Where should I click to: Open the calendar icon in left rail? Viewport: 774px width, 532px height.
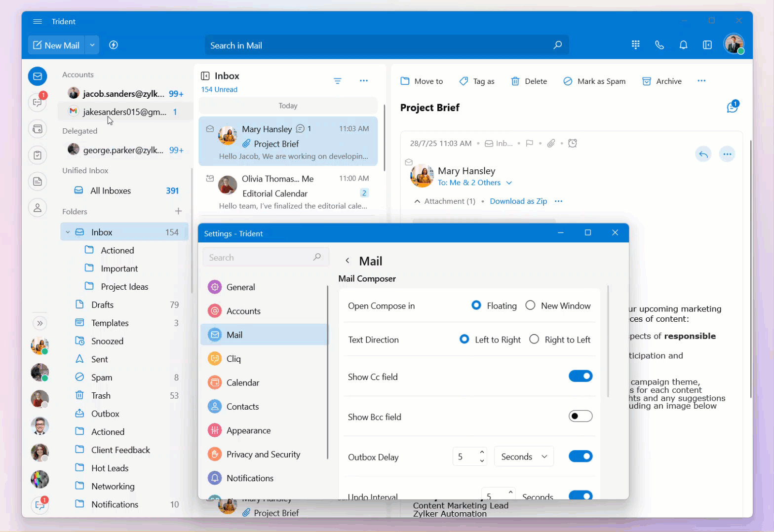tap(38, 129)
